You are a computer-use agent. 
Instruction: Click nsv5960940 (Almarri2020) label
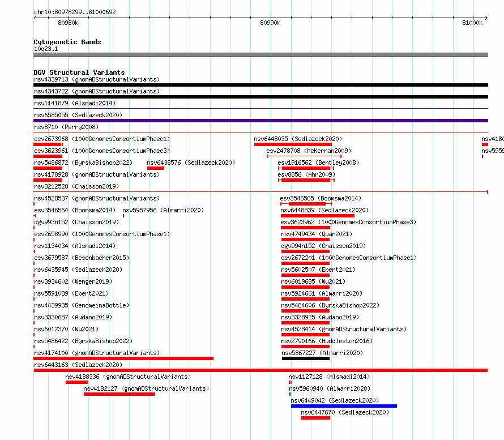click(x=330, y=388)
